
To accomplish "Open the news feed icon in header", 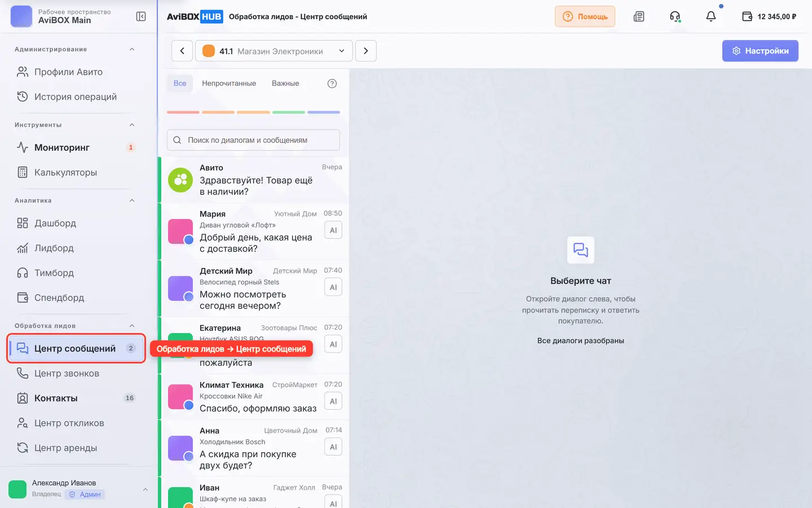I will pyautogui.click(x=639, y=16).
